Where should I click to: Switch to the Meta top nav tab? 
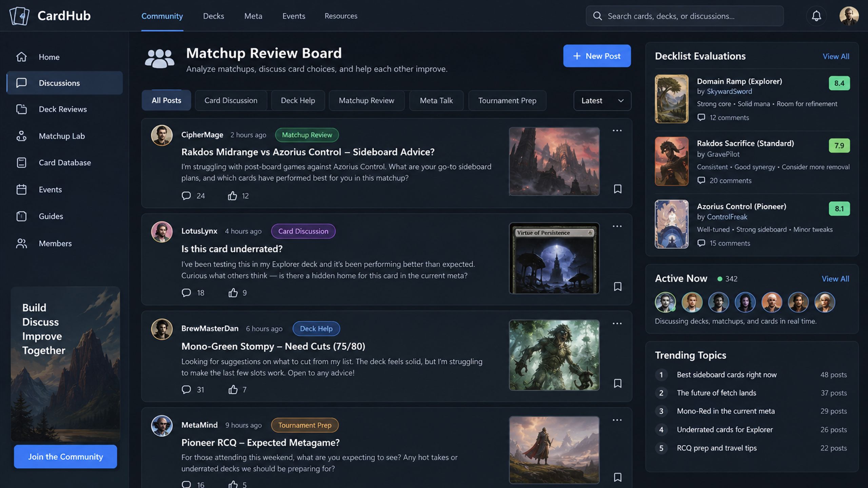(x=253, y=16)
